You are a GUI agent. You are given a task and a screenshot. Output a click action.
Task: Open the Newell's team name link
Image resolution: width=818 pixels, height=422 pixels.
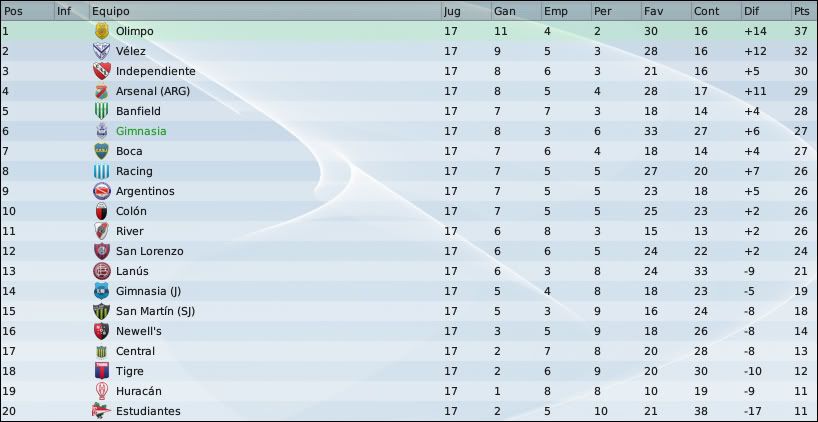coord(139,331)
